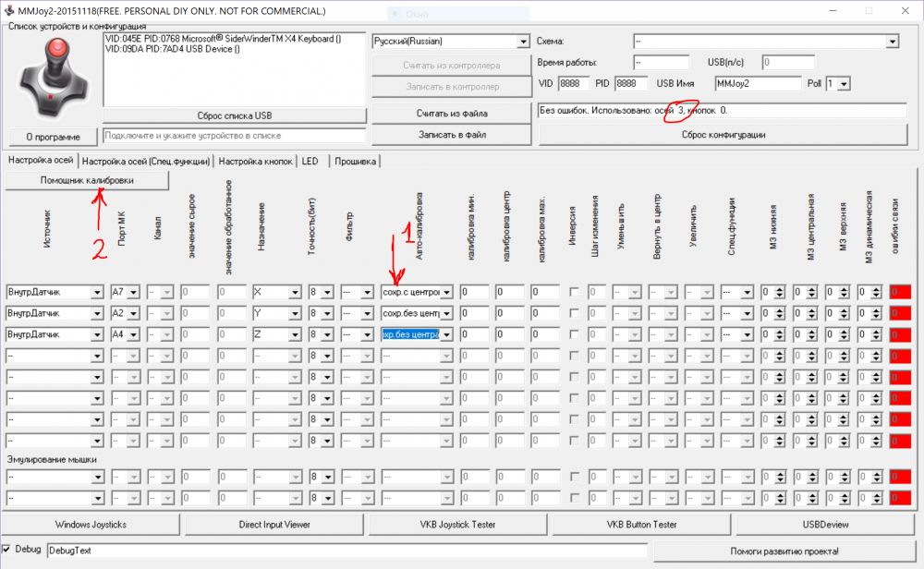Screen dimensions: 924x569
Task: Open the Прошивка tab
Action: [x=355, y=161]
